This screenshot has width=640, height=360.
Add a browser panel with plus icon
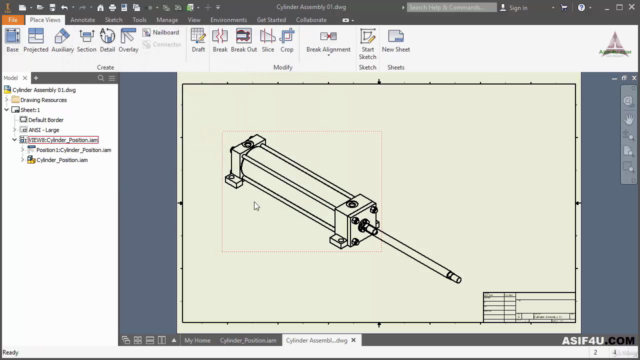click(x=36, y=78)
